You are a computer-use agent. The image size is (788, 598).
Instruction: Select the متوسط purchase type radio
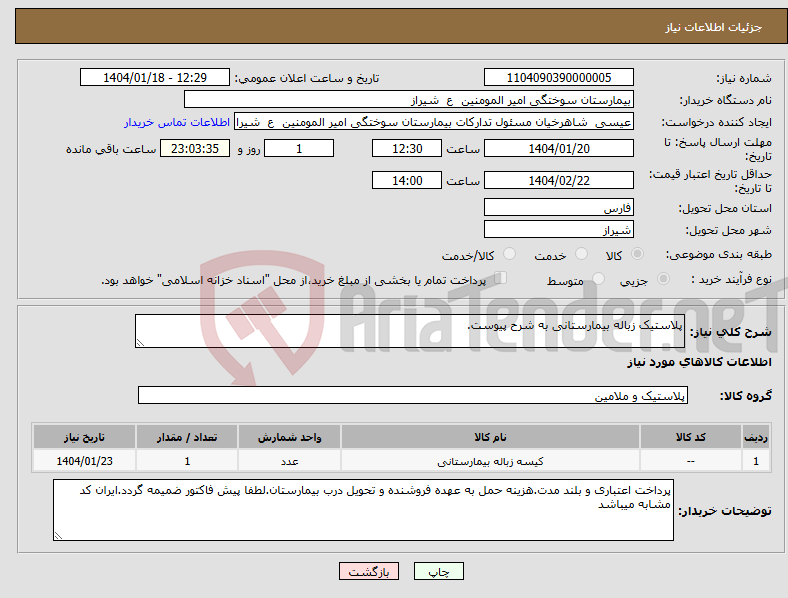click(598, 278)
